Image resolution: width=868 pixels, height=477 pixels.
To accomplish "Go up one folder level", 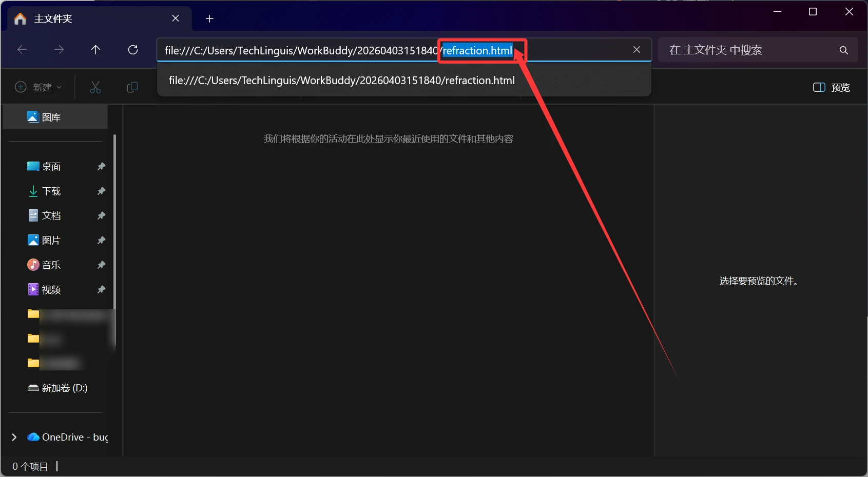I will click(x=95, y=50).
